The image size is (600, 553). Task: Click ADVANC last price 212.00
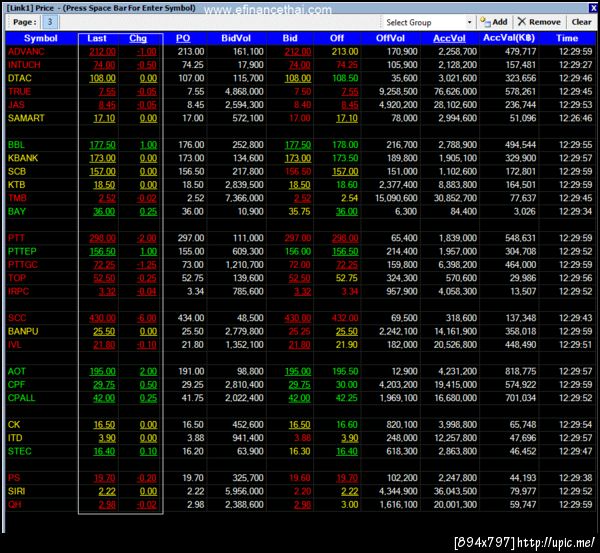click(102, 51)
